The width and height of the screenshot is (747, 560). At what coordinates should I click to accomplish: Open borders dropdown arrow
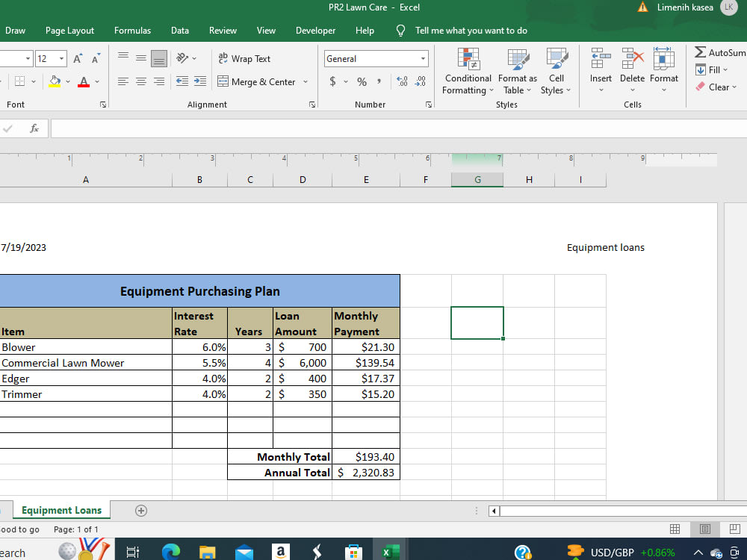(34, 82)
